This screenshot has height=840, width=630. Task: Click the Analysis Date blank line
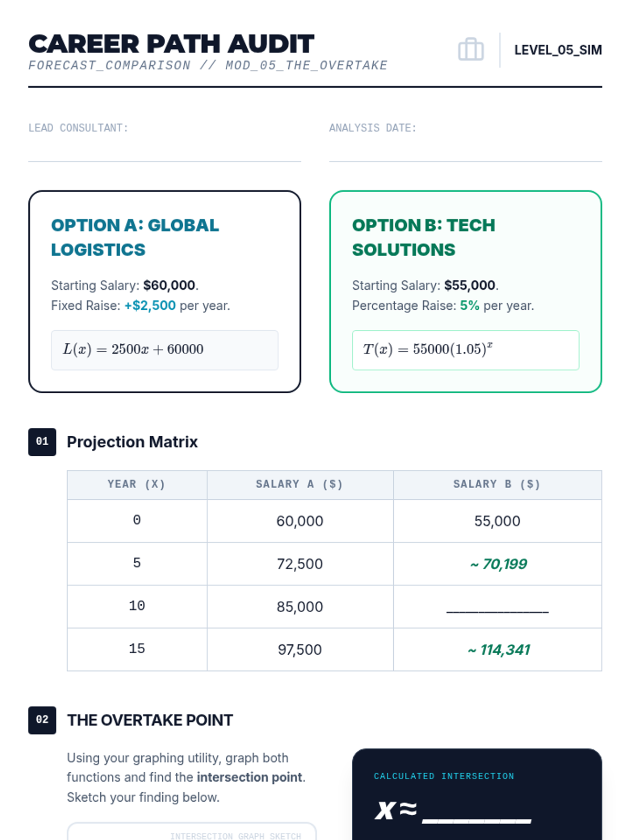pos(465,152)
